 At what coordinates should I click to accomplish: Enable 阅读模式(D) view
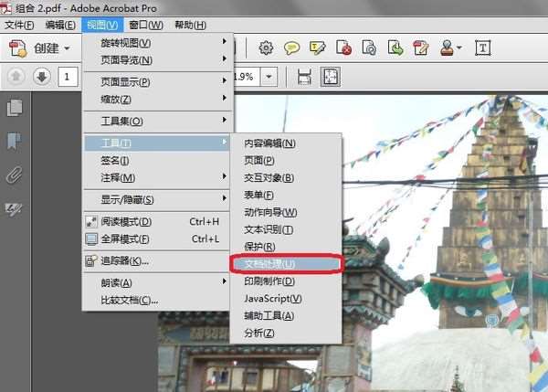(156, 221)
